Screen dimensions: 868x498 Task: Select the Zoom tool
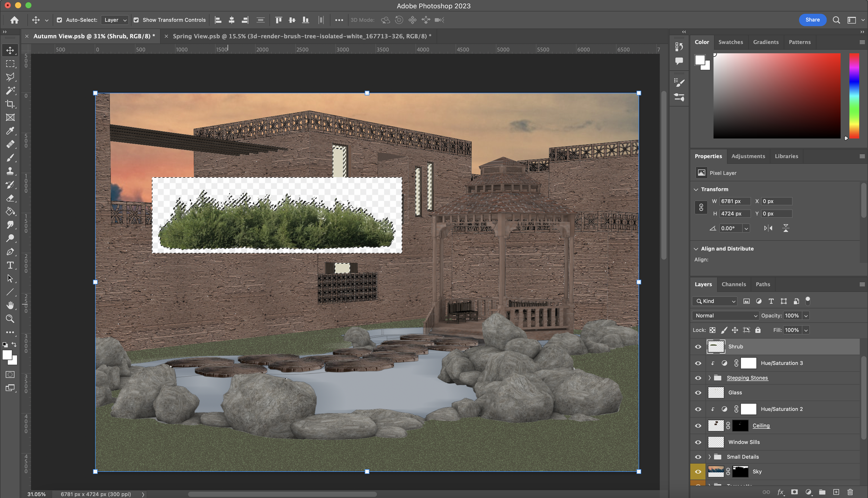(10, 319)
